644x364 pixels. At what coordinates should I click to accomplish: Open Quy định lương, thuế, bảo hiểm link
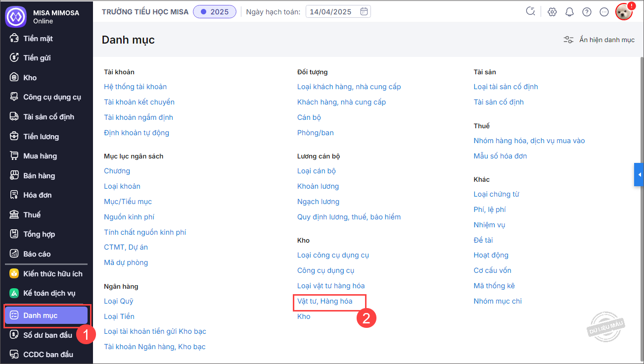349,217
